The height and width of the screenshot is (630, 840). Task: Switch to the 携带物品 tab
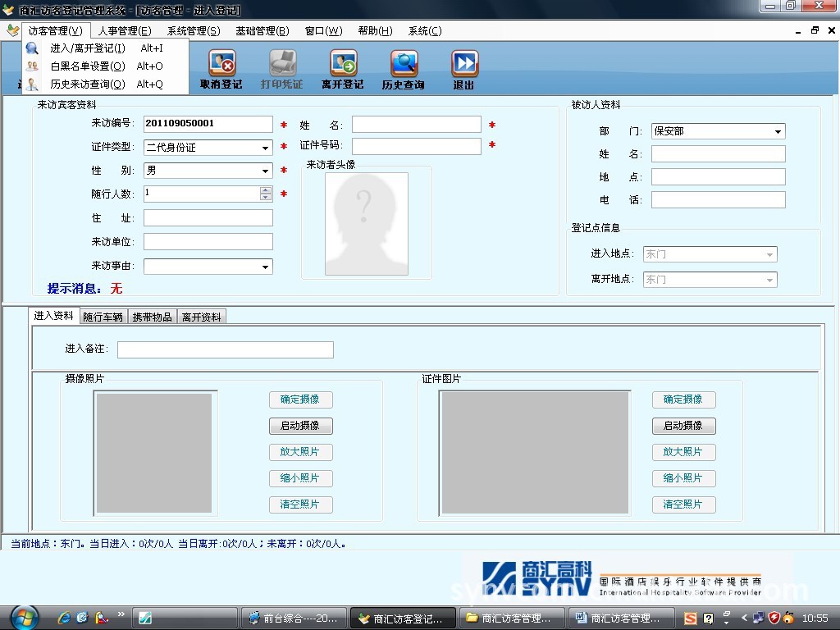pyautogui.click(x=152, y=317)
